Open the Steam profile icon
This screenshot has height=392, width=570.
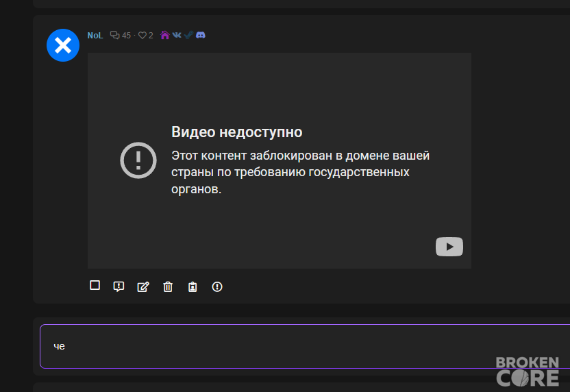[x=188, y=35]
